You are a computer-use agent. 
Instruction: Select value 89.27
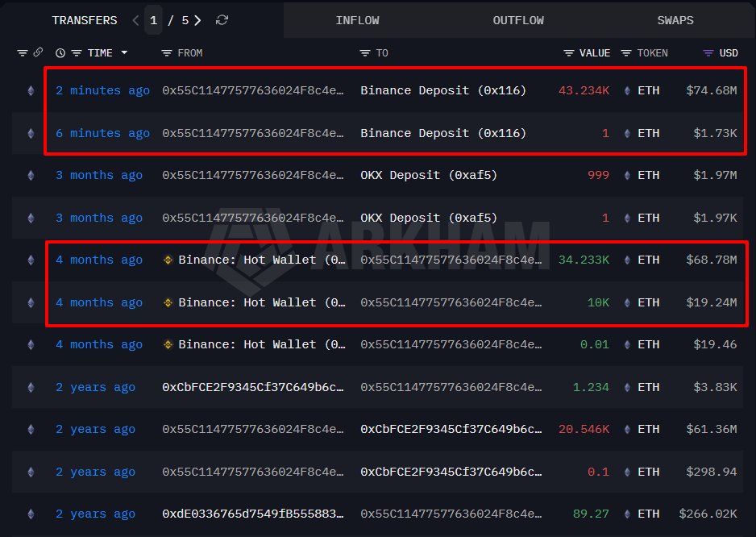coord(591,514)
